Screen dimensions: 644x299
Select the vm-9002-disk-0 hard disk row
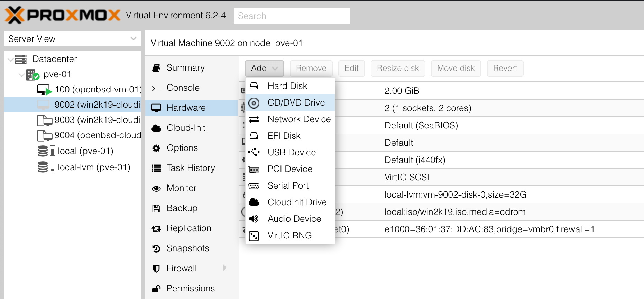coord(442,194)
